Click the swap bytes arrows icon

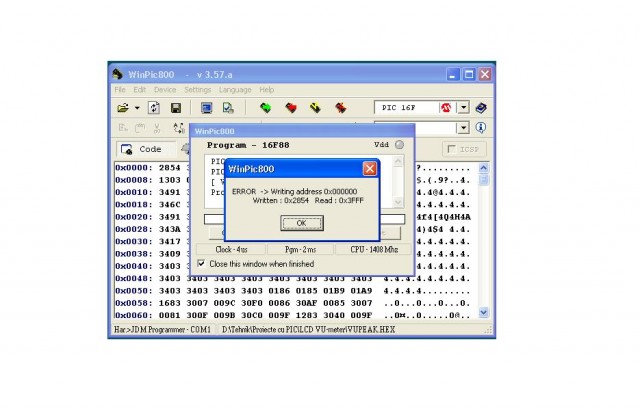click(x=178, y=128)
